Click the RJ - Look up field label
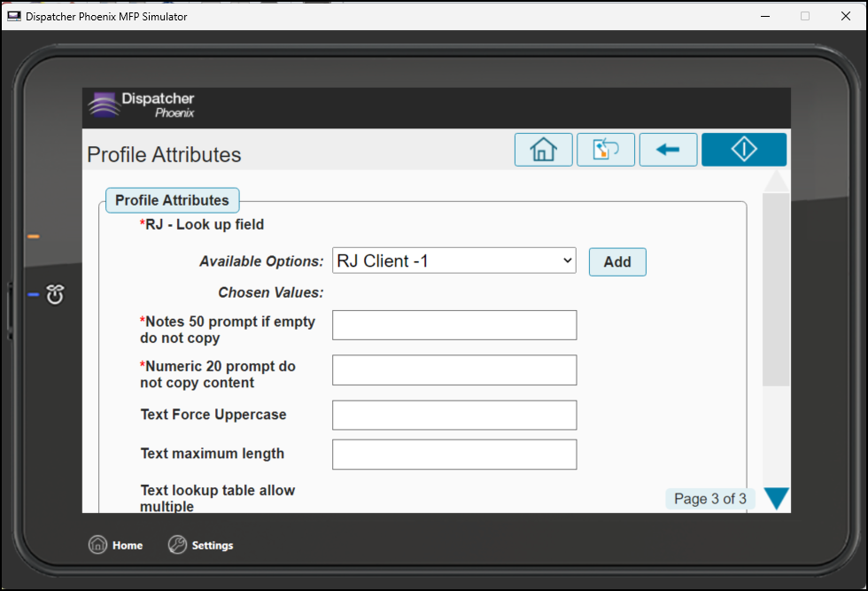Image resolution: width=868 pixels, height=591 pixels. click(x=202, y=224)
